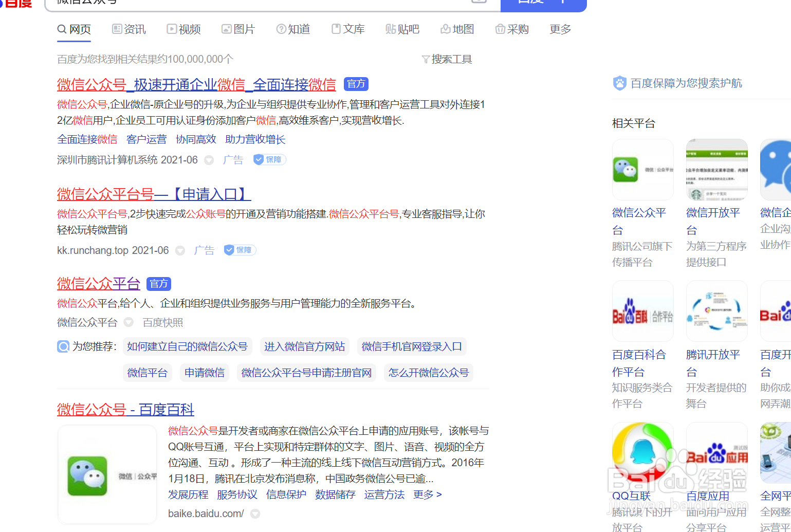Open the 微信公众号 - 百度百科 result
This screenshot has width=791, height=532.
coord(125,410)
